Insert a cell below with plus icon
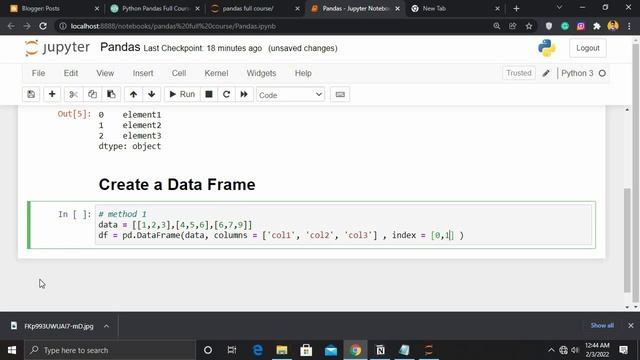The image size is (640, 360). [52, 94]
